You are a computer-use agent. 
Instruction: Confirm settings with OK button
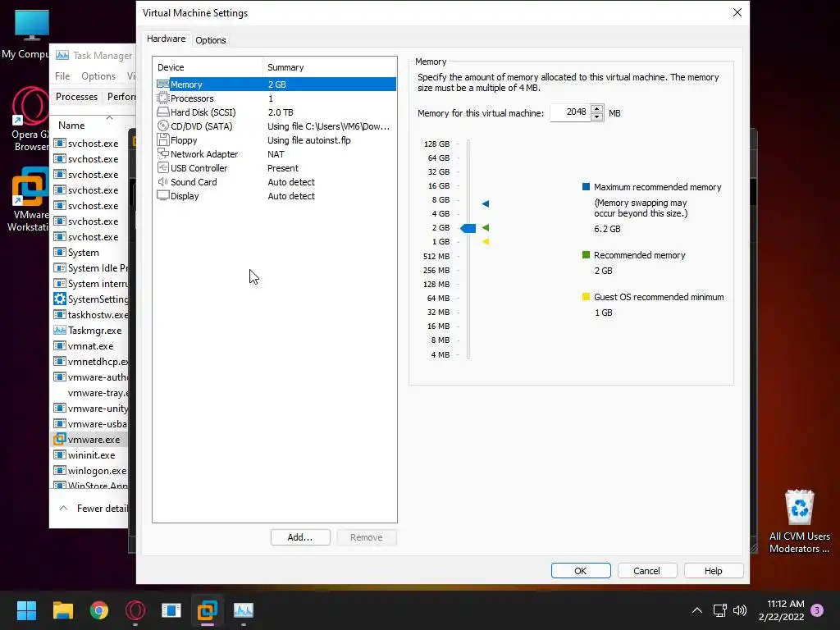(x=581, y=571)
